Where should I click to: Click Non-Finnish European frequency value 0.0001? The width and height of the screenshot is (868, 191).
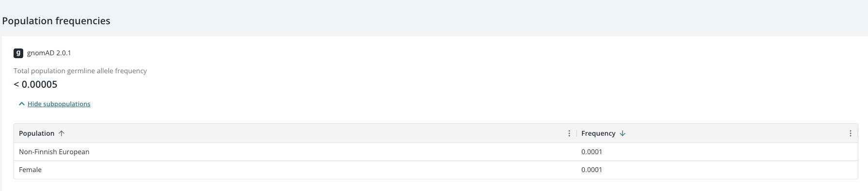pyautogui.click(x=592, y=152)
